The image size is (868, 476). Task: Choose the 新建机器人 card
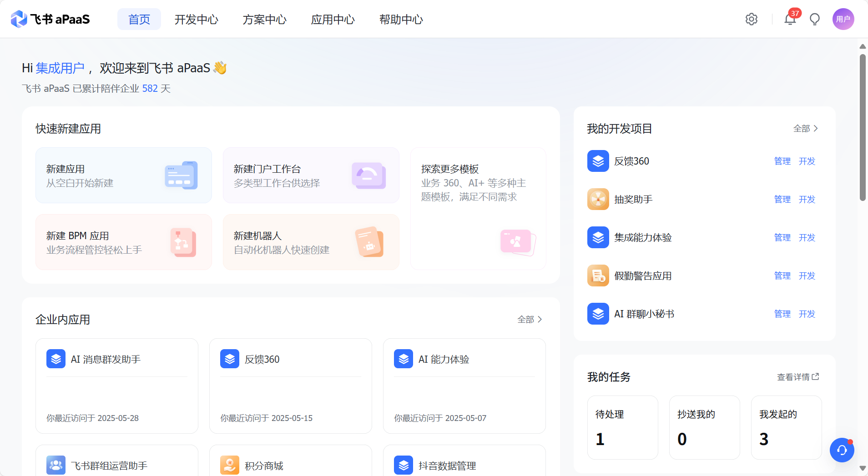[x=311, y=242]
